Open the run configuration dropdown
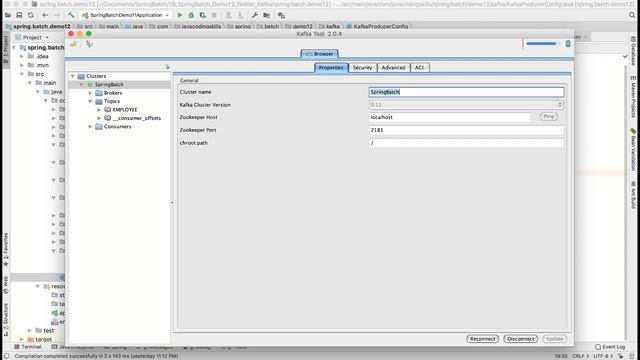The height and width of the screenshot is (360, 640). click(126, 15)
